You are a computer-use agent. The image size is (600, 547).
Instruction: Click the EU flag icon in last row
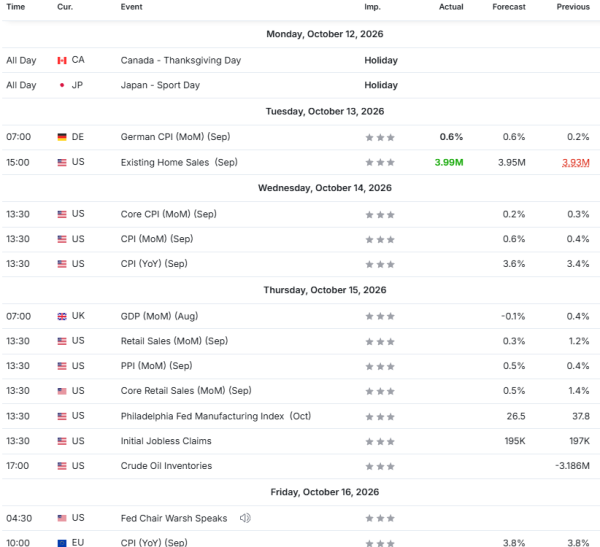point(62,543)
